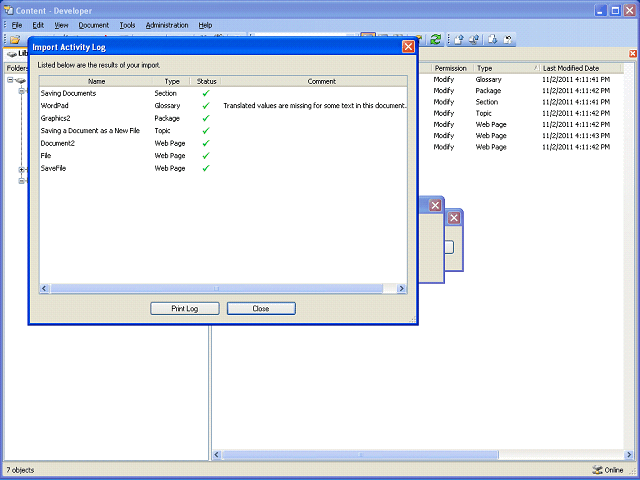
Task: Open the Document menu
Action: [x=93, y=25]
